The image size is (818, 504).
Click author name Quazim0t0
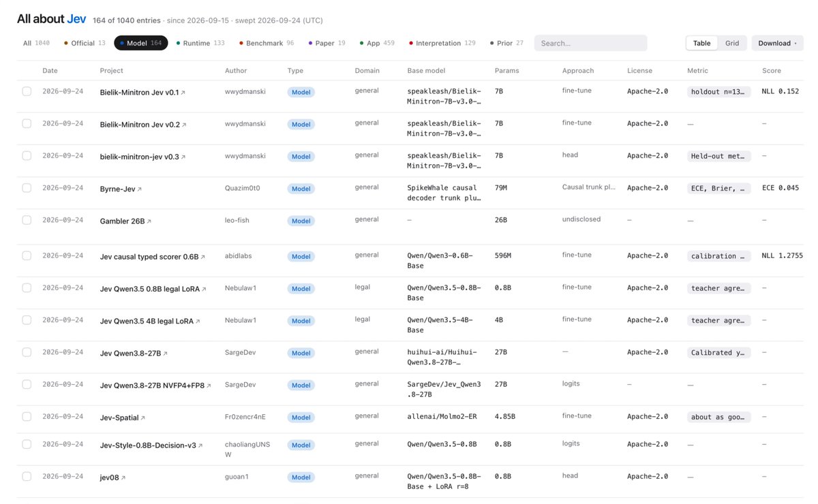(x=243, y=187)
